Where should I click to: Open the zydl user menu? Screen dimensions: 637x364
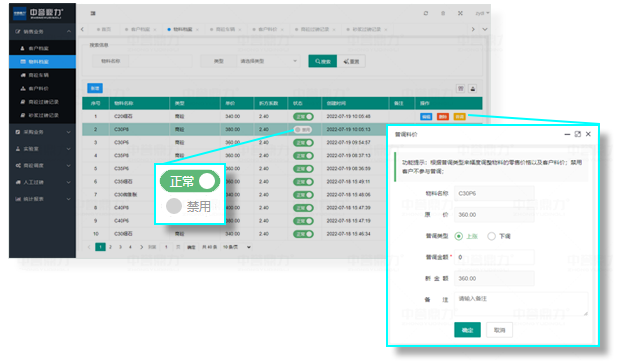tap(482, 13)
